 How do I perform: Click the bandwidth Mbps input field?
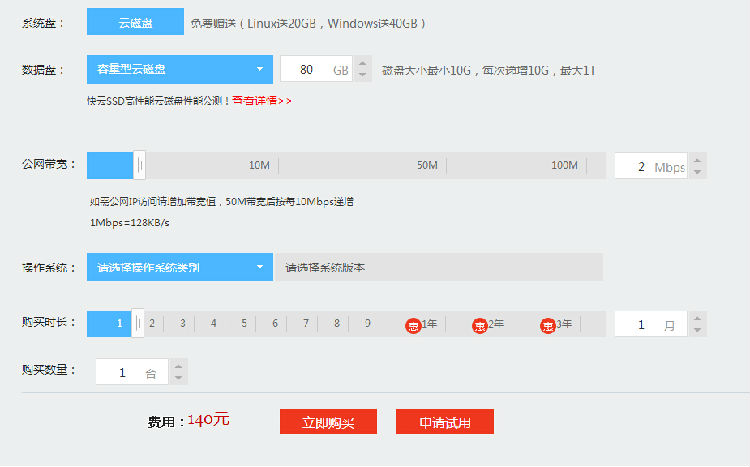coord(650,166)
